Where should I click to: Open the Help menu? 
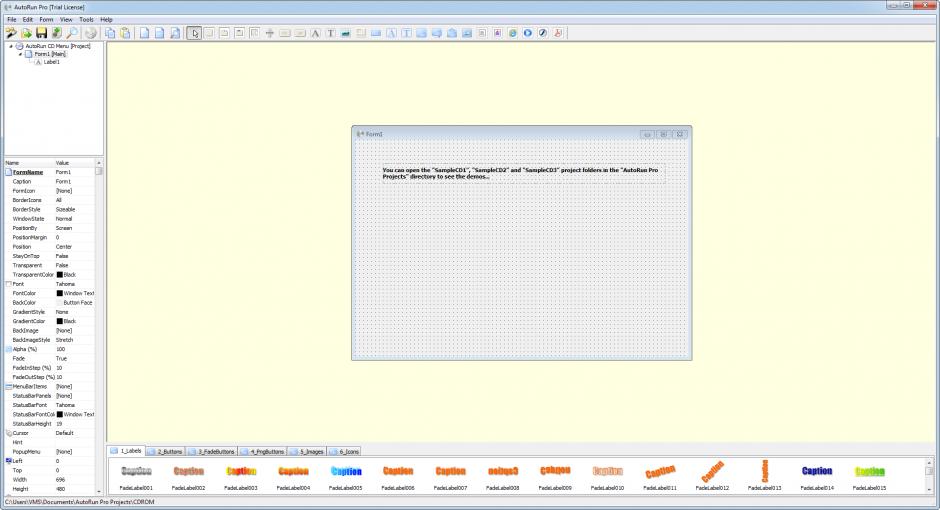click(x=106, y=19)
